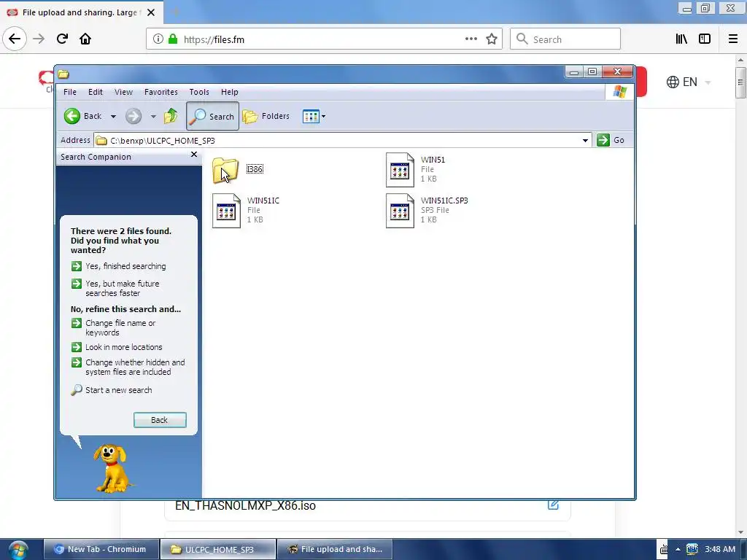
Task: Click the browser forward arrow button
Action: coord(39,39)
